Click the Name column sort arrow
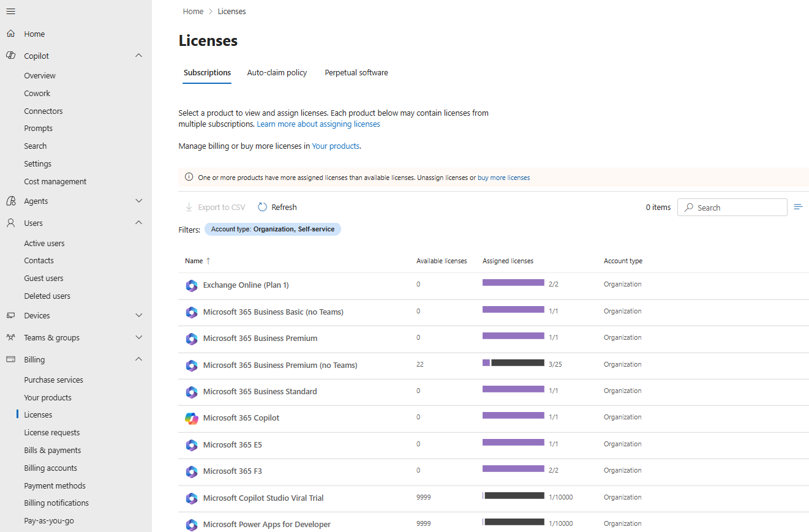The height and width of the screenshot is (532, 809). click(x=208, y=261)
